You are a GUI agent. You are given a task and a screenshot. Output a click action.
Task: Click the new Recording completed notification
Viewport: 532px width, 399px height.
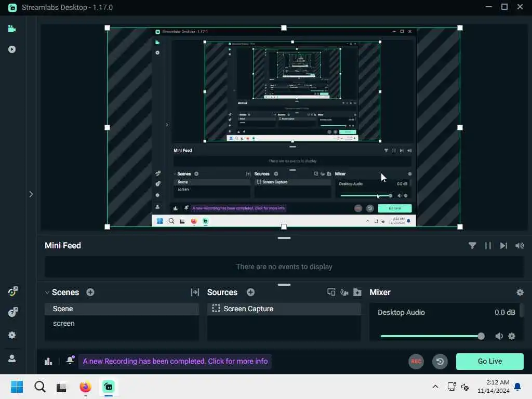175,362
